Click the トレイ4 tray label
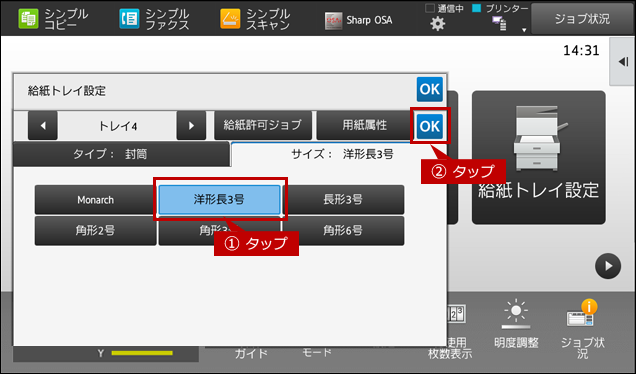 point(117,126)
